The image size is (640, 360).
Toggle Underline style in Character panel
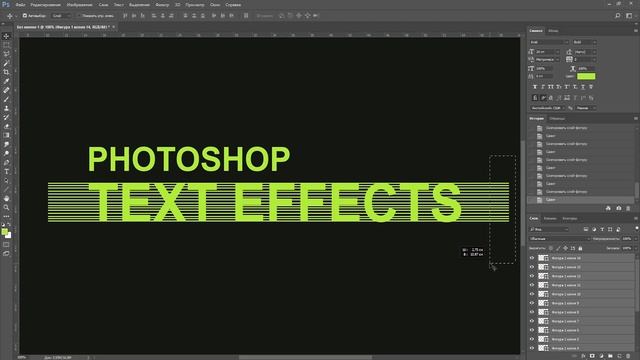click(x=583, y=87)
